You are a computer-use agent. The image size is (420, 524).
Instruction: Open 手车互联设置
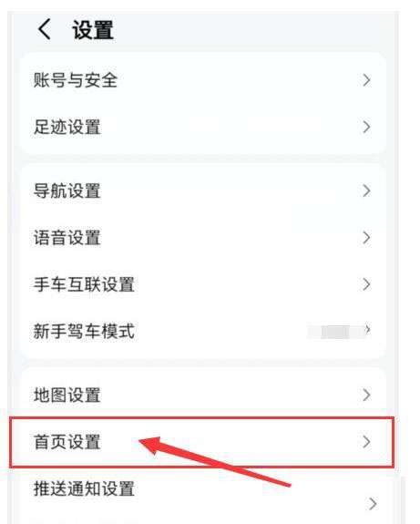coord(203,284)
